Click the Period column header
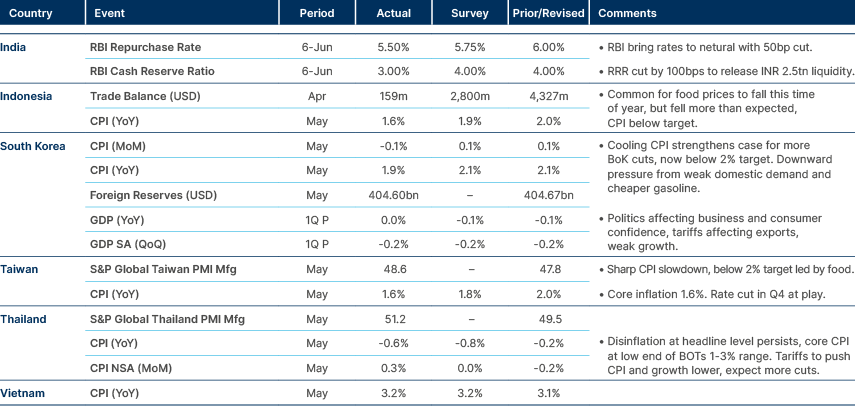Viewport: 855px width, 406px height. click(317, 14)
